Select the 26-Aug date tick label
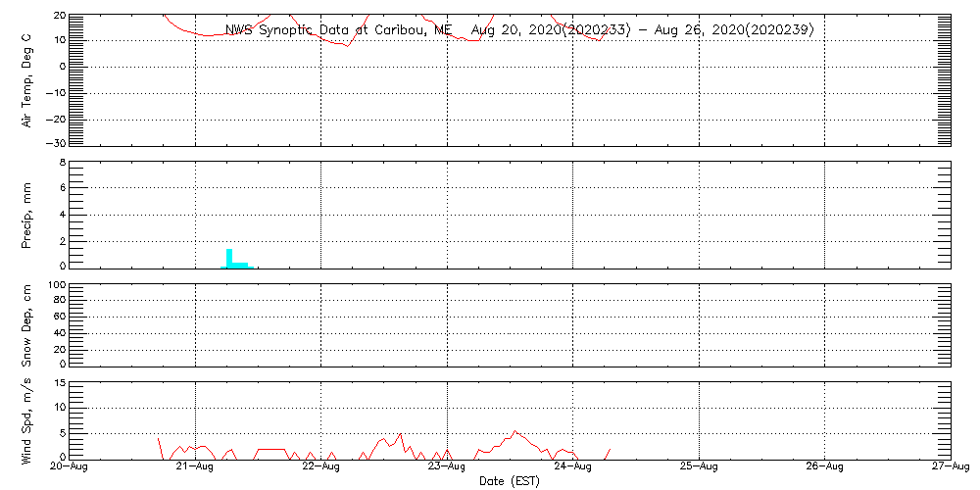 point(824,468)
